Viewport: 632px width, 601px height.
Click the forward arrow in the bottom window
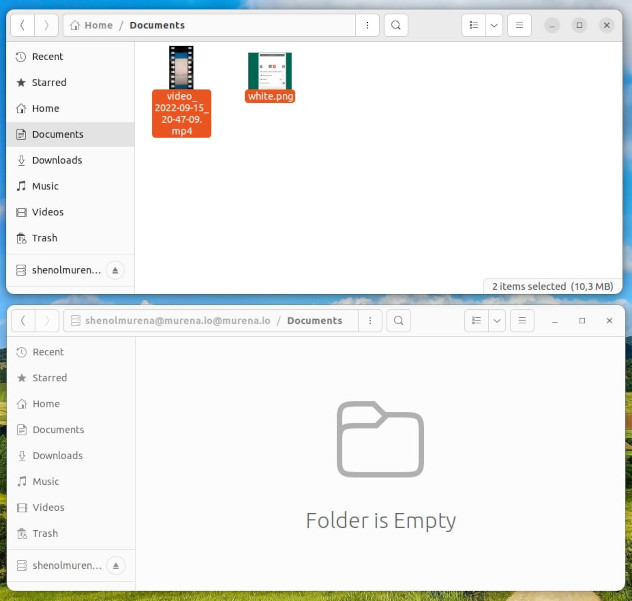pos(46,321)
